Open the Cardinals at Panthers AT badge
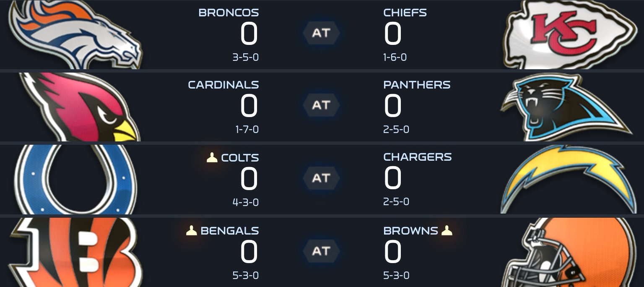 tap(321, 105)
